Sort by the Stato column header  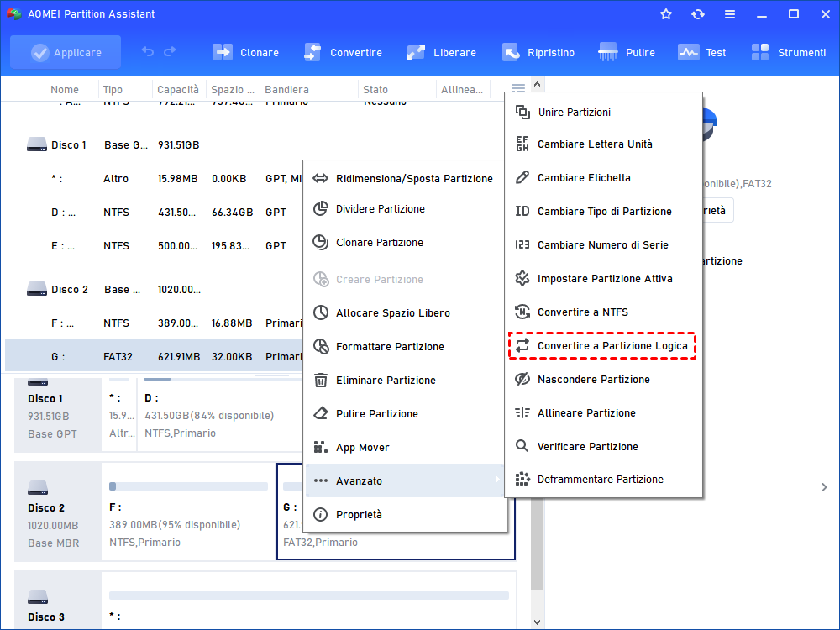point(375,90)
